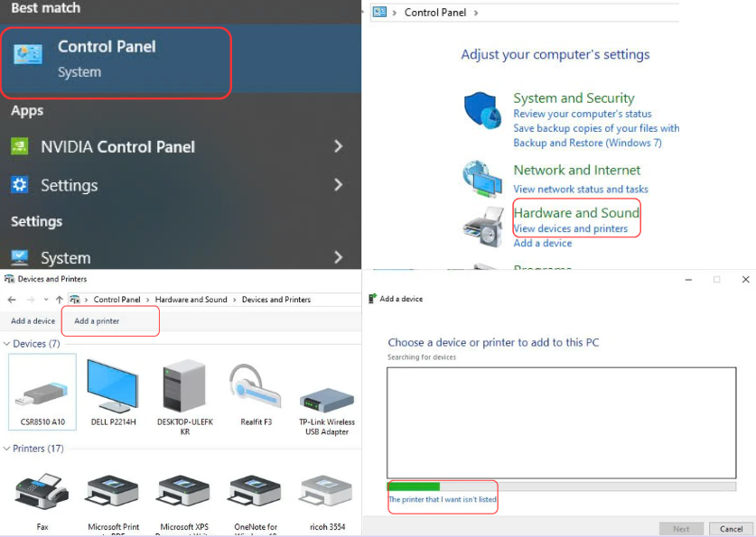Click Control Panel address bar icon
Screen dimensions: 756x537
pyautogui.click(x=380, y=12)
